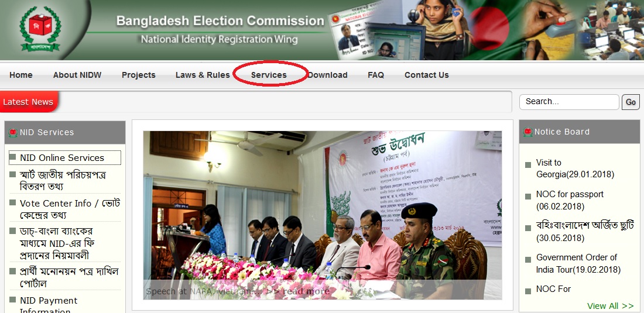Open the About NIDW menu
This screenshot has height=313, width=644.
coord(77,75)
